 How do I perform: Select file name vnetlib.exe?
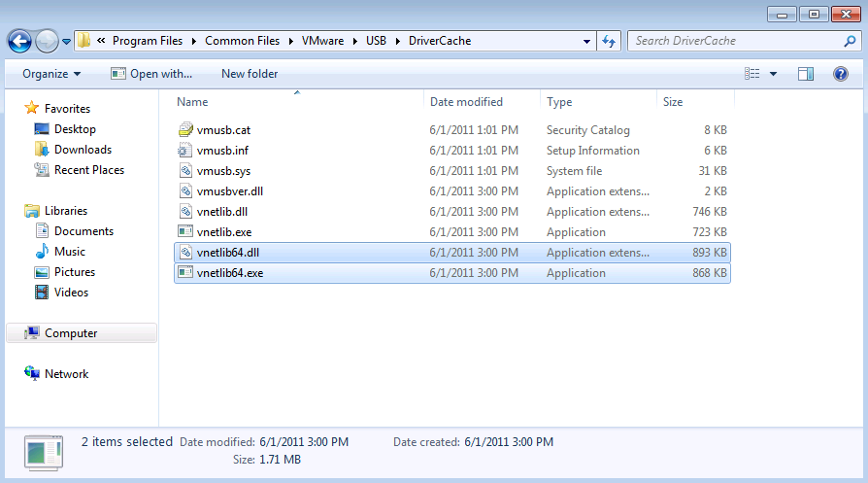click(x=224, y=232)
